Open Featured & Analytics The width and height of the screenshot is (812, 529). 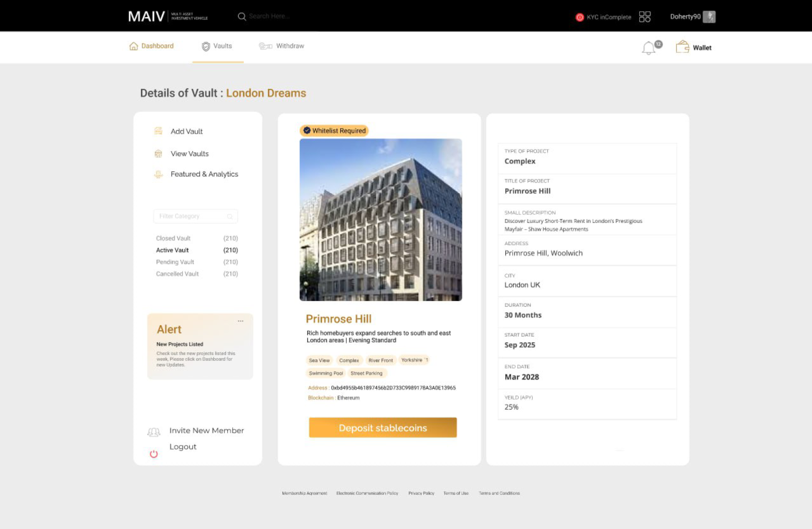click(204, 174)
